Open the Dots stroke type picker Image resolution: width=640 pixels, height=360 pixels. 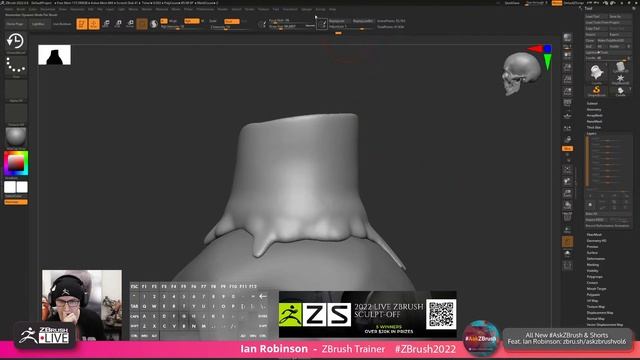16,66
